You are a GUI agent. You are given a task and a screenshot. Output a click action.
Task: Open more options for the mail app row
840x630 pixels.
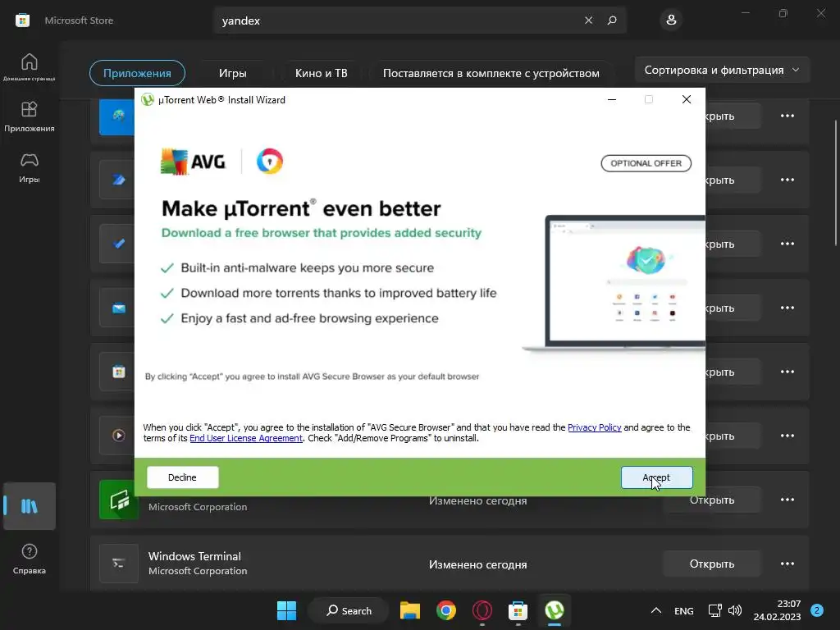pos(787,308)
